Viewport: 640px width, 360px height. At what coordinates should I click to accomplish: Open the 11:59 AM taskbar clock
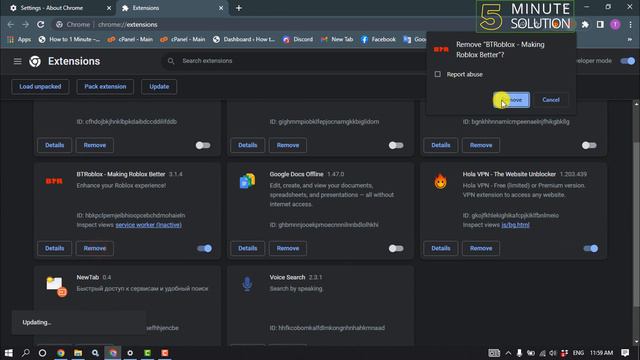pyautogui.click(x=601, y=353)
